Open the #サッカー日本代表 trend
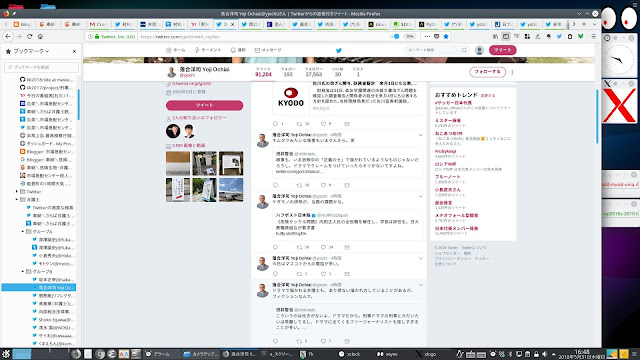The image size is (640, 360). [453, 103]
